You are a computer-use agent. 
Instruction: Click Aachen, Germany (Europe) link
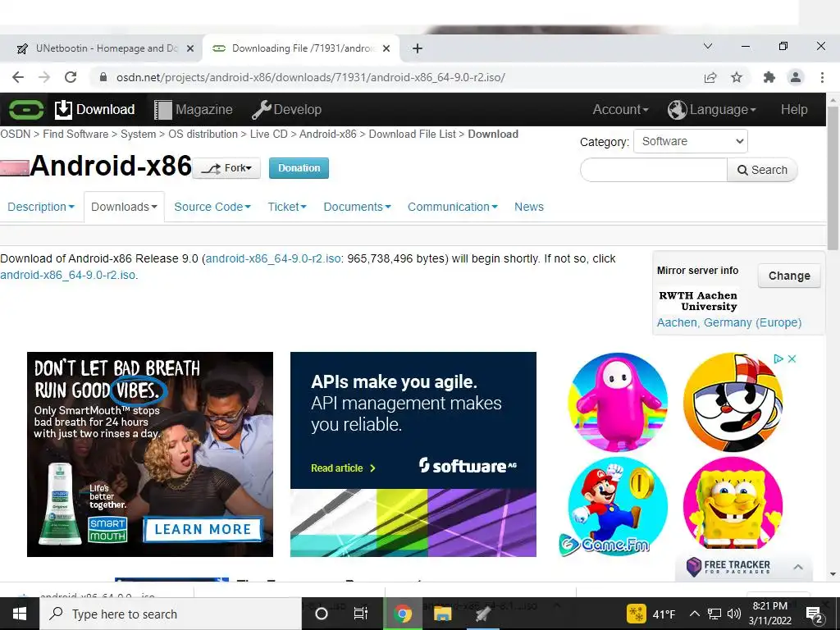pos(729,322)
